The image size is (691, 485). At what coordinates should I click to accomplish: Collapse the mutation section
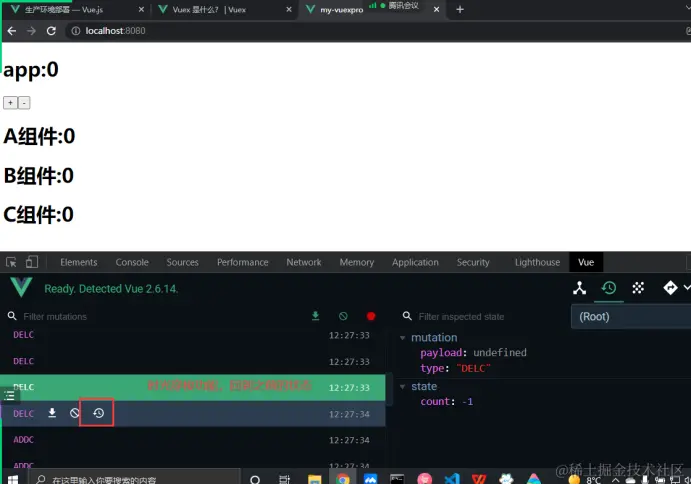pos(402,338)
